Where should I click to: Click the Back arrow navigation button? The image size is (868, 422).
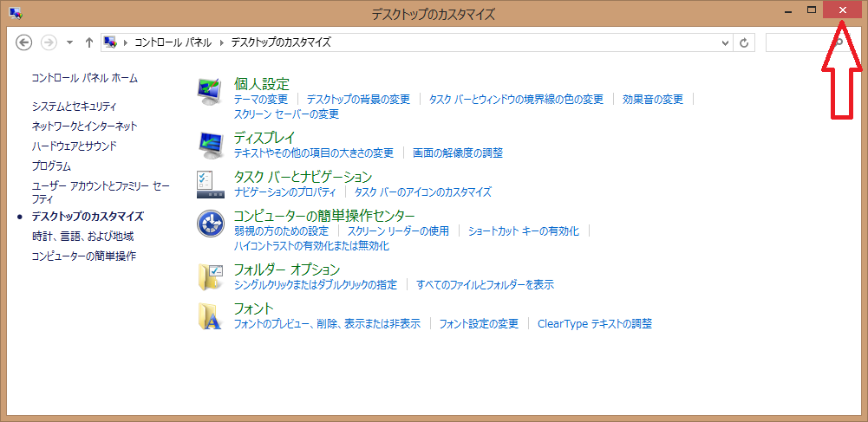pos(24,42)
